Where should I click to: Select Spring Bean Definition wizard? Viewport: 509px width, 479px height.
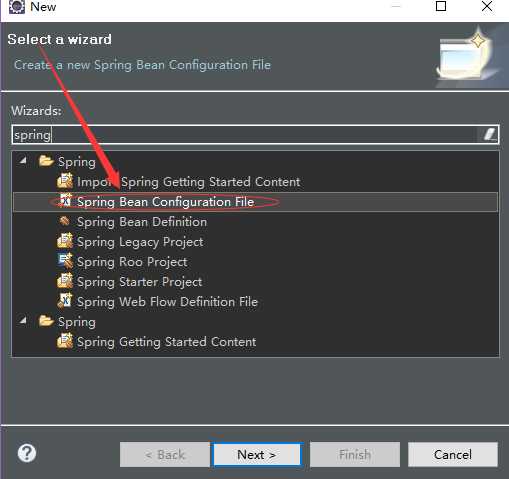[142, 222]
